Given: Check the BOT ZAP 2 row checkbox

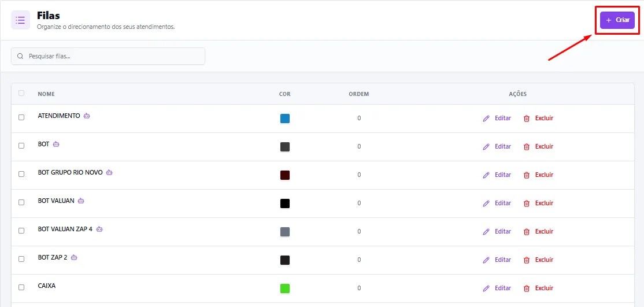Looking at the screenshot, I should [x=21, y=260].
